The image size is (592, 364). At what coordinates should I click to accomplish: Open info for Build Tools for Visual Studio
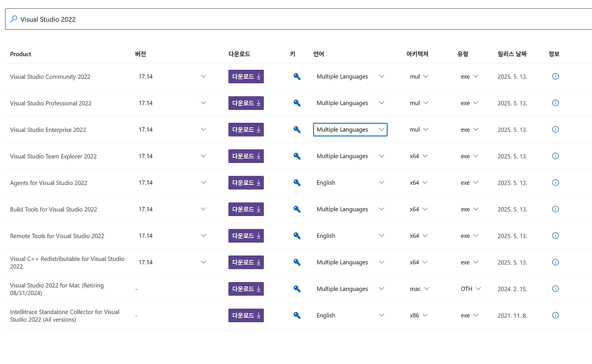pyautogui.click(x=555, y=209)
